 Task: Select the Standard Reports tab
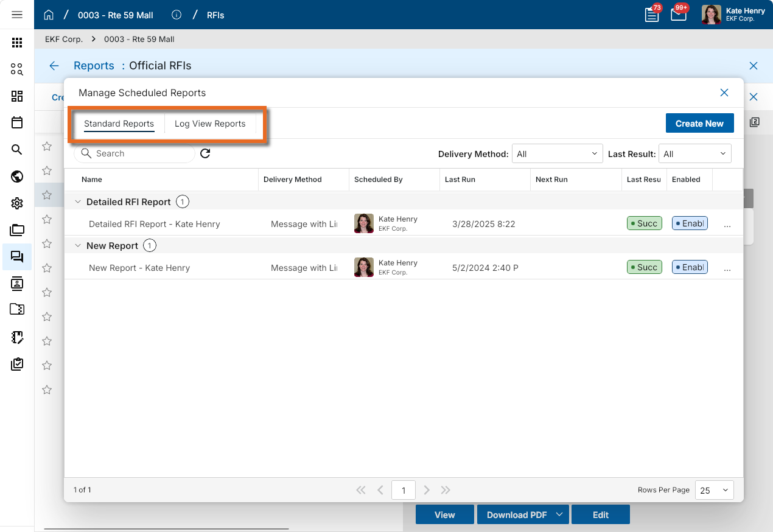(119, 124)
